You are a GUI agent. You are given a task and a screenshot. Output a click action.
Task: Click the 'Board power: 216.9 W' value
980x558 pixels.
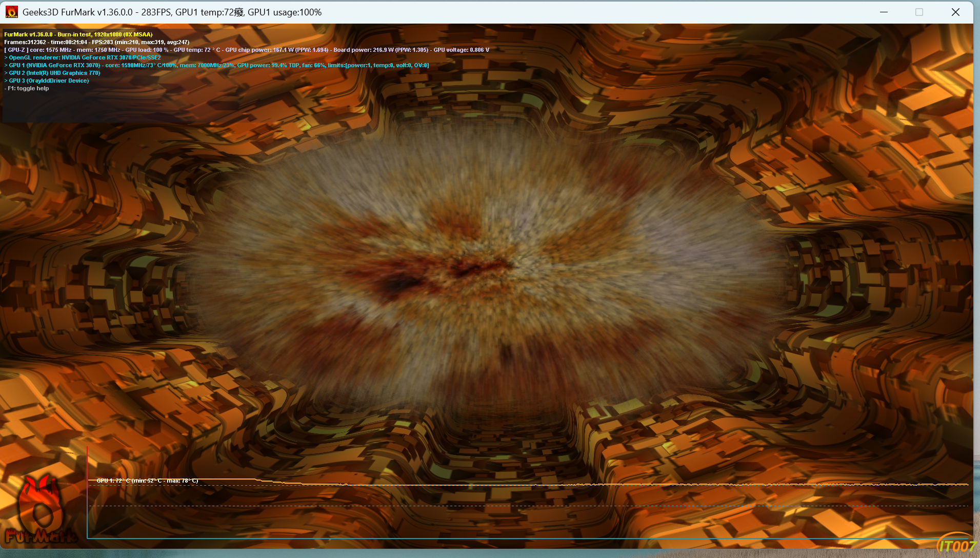point(364,50)
